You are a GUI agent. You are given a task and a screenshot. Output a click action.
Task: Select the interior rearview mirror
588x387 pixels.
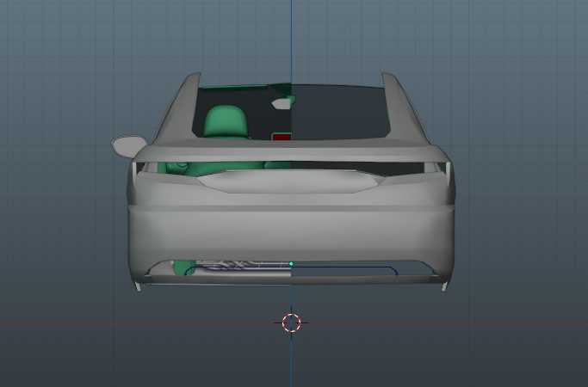tap(282, 104)
